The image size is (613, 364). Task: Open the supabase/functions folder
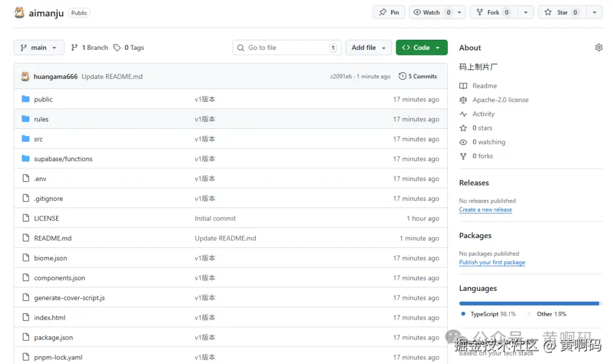(x=64, y=159)
